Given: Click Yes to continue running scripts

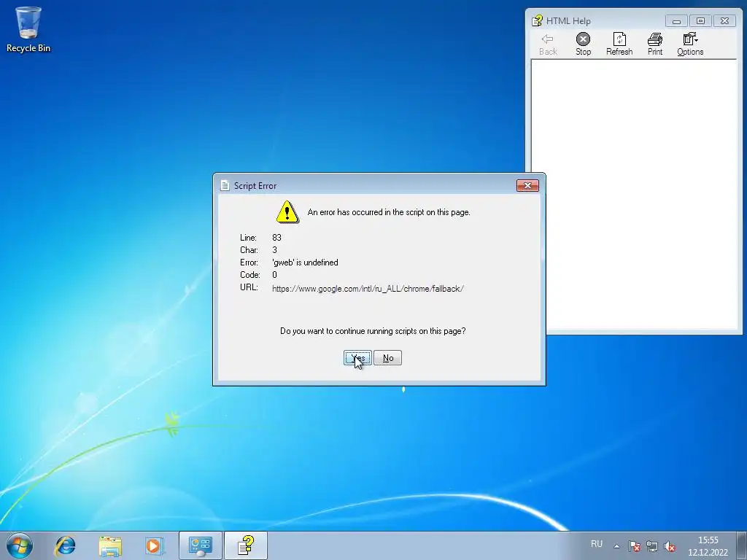Looking at the screenshot, I should pyautogui.click(x=357, y=357).
